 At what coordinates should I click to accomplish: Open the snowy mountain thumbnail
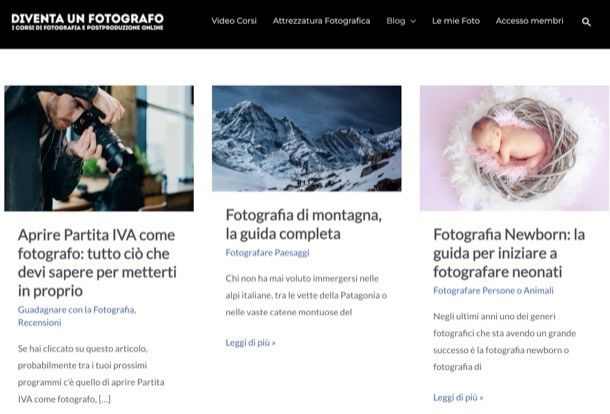(307, 139)
